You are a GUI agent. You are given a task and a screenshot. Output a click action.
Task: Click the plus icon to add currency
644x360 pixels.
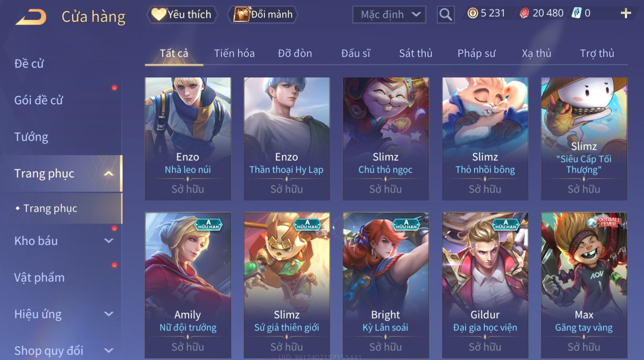[x=626, y=14]
